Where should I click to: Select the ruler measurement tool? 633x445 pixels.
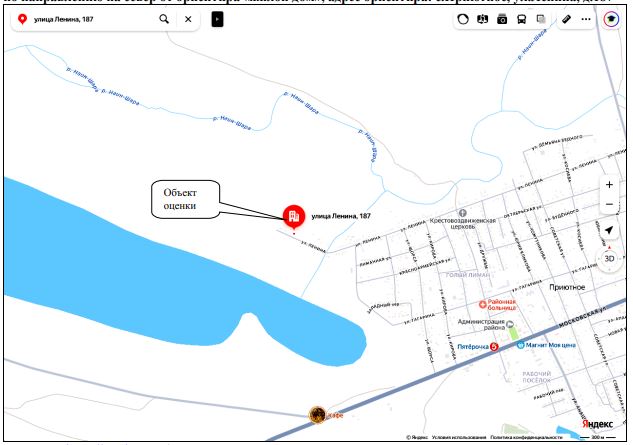[x=566, y=19]
